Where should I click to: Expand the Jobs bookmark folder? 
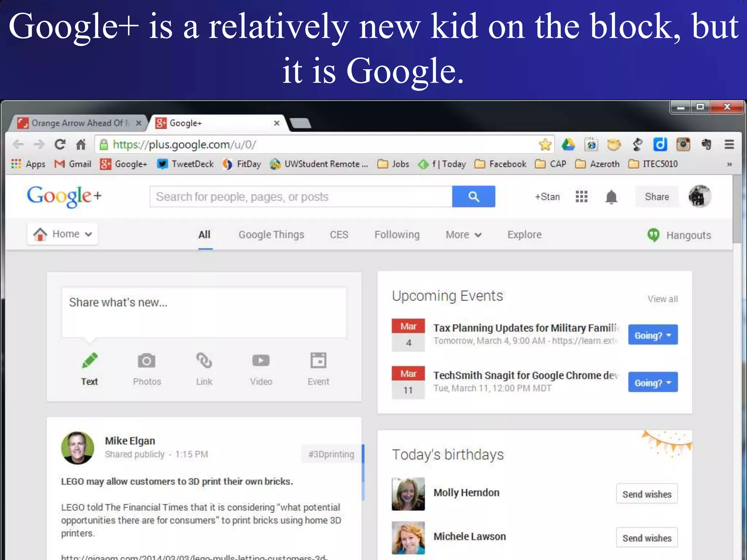tap(393, 164)
